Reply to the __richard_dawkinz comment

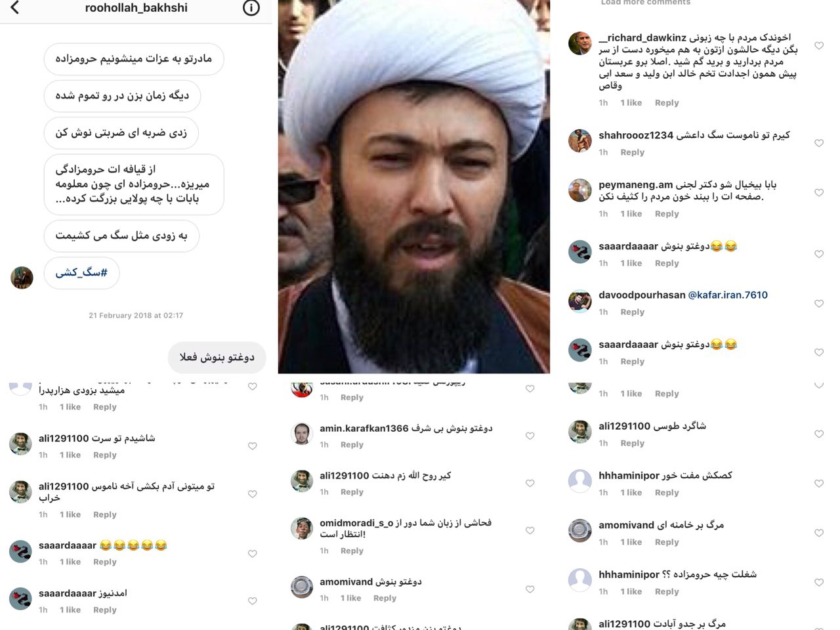667,103
